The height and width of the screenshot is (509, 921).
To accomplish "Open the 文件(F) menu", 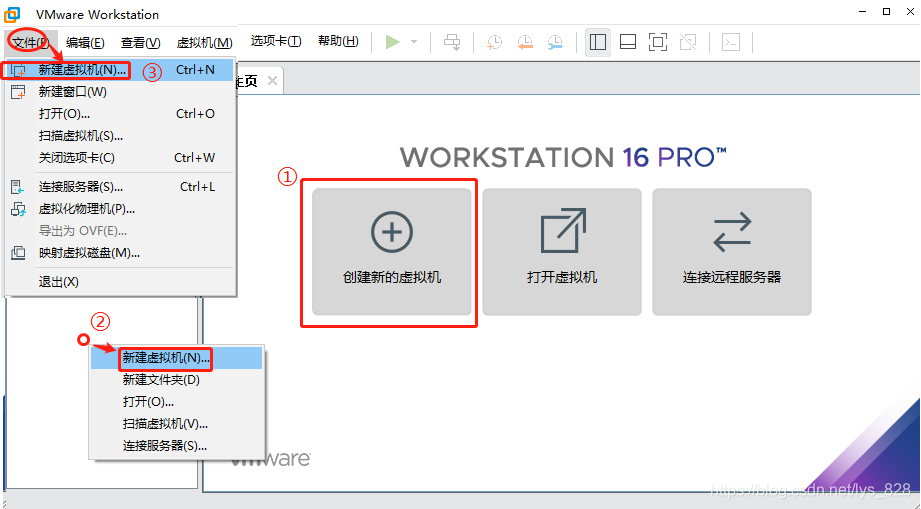I will [31, 42].
